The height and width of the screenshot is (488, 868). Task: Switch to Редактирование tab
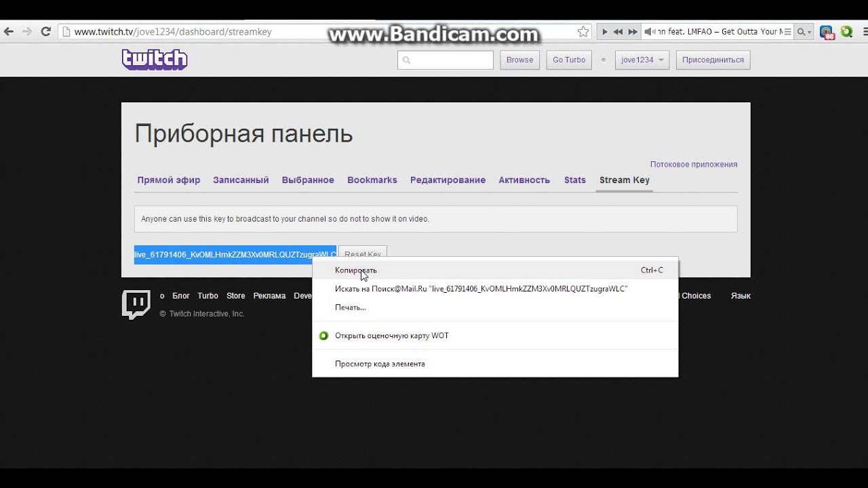pyautogui.click(x=448, y=180)
